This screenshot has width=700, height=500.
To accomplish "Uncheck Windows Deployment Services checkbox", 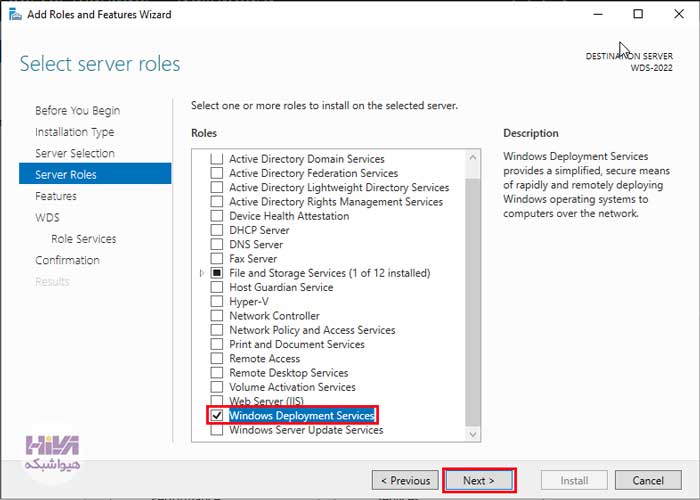I will [x=217, y=416].
